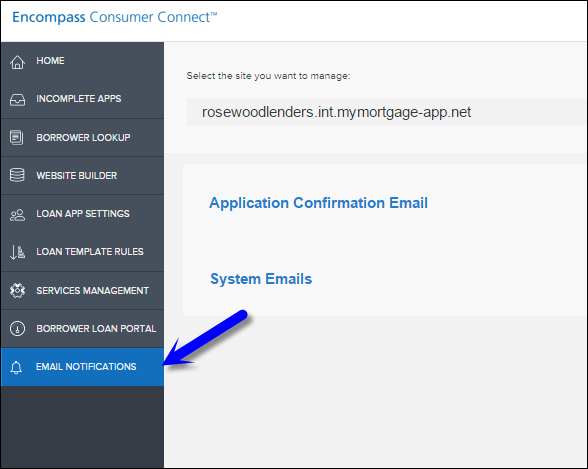Viewport: 588px width, 469px height.
Task: Select the Borrower Lookup document icon
Action: coord(16,138)
